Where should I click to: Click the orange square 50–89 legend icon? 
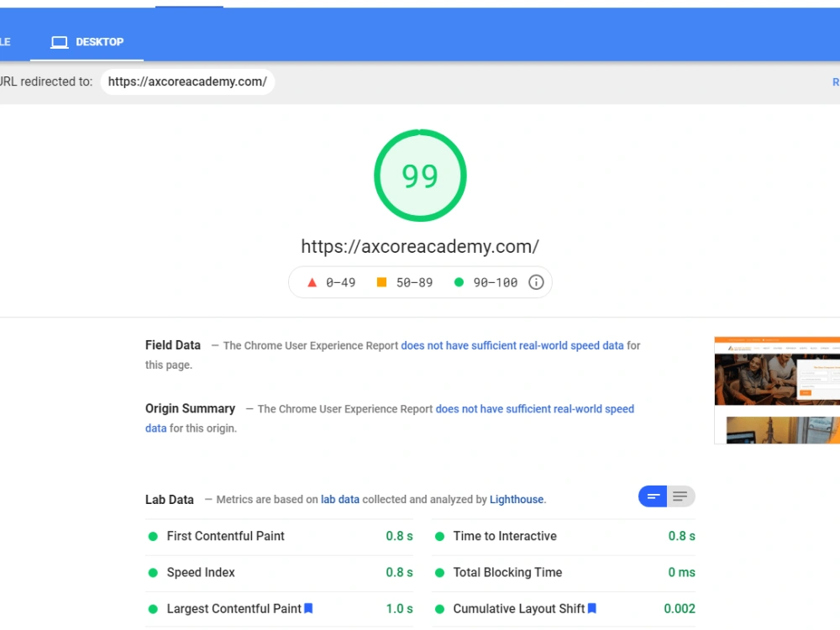(x=381, y=281)
